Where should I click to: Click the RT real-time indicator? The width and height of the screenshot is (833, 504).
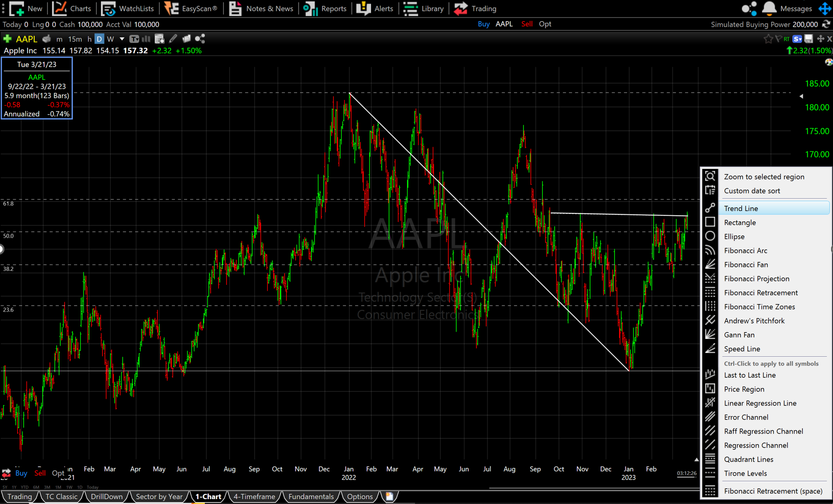click(787, 39)
